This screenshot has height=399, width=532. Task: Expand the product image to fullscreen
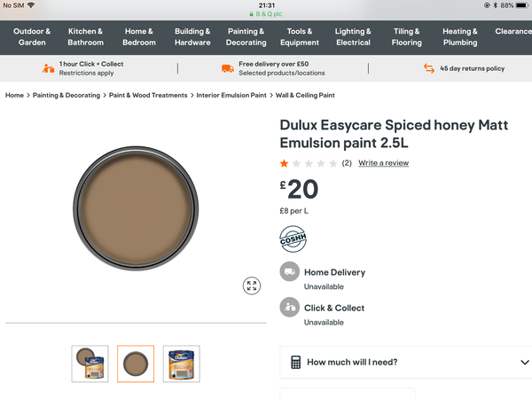point(252,286)
